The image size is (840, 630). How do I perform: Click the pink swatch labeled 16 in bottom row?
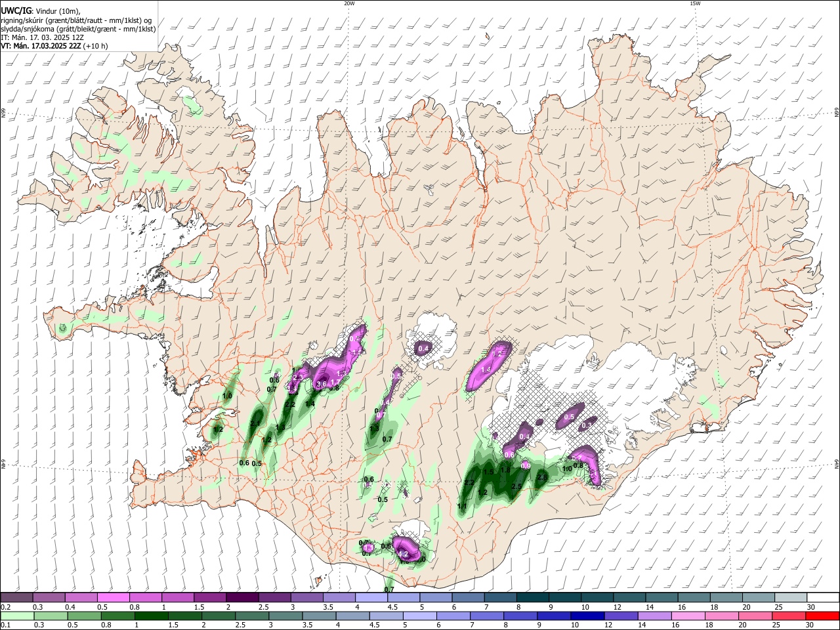[x=687, y=616]
